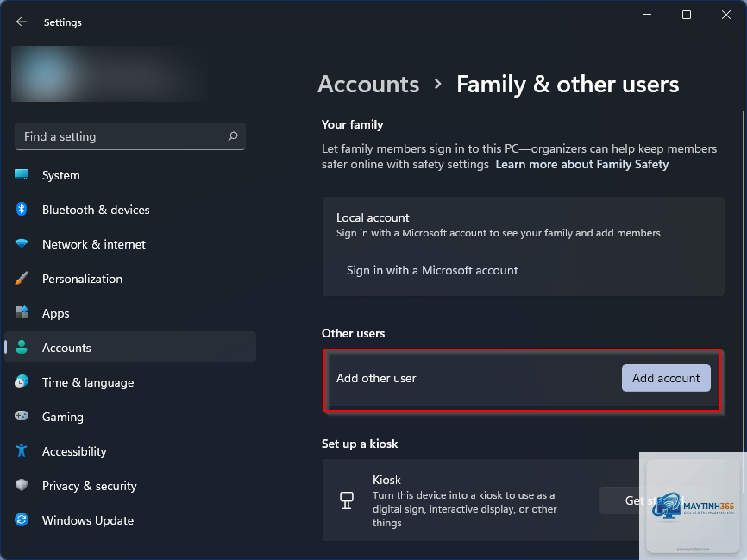Open Bluetooth & devices settings
Viewport: 747px width, 560px height.
pos(130,210)
